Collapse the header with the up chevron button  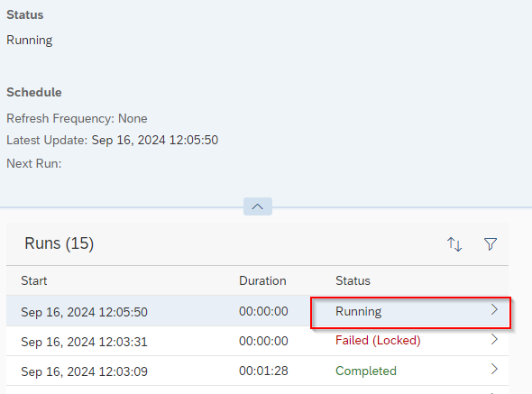[x=258, y=206]
